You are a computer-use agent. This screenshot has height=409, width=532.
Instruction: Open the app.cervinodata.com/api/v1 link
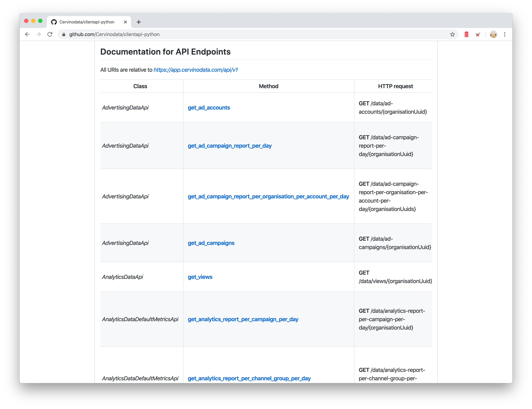196,70
